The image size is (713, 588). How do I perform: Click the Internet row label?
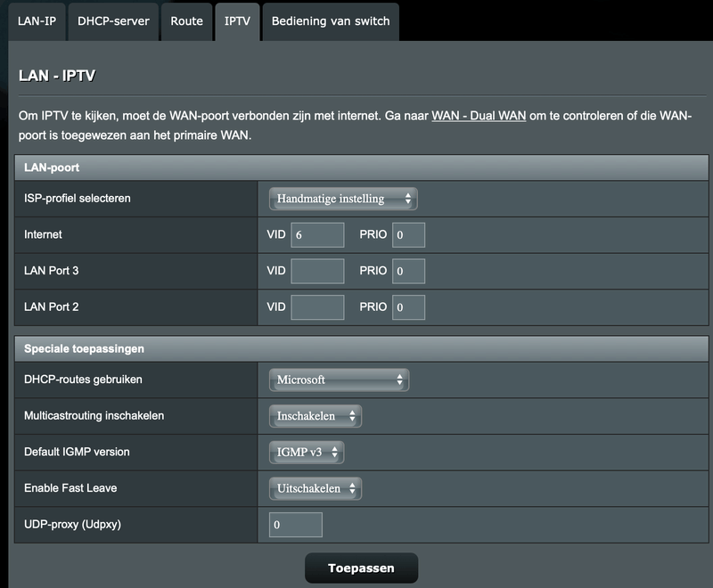(43, 234)
